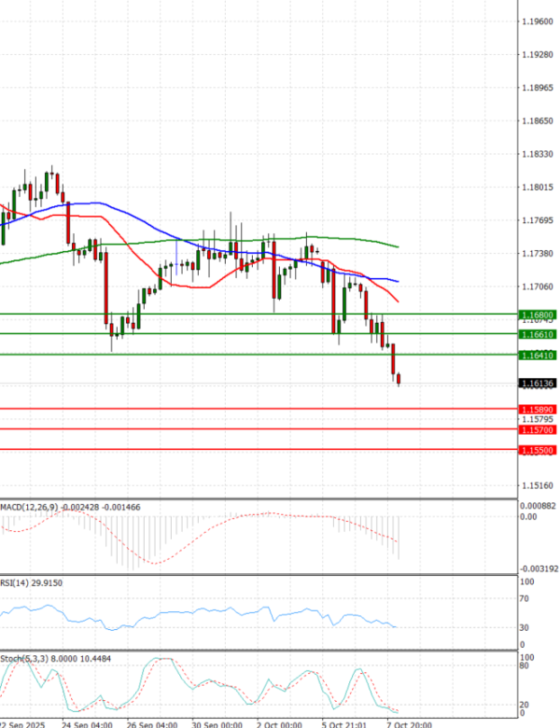Click the 1.15500 red support price label
The width and height of the screenshot is (560, 728).
[x=538, y=450]
